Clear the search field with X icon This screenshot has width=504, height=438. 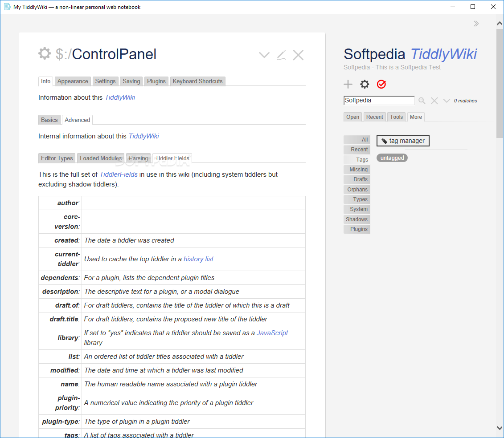[434, 101]
